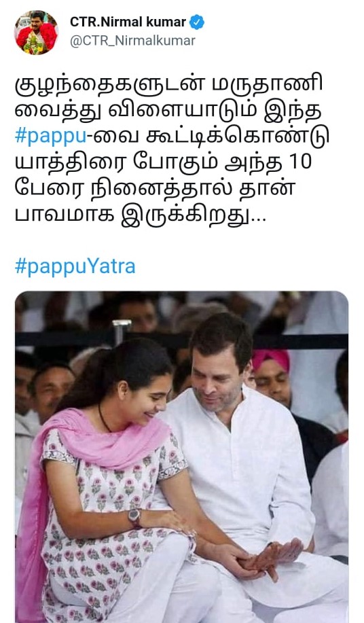This screenshot has height=623, width=364.
Task: Click the pink turban in photo background
Action: pyautogui.click(x=271, y=359)
